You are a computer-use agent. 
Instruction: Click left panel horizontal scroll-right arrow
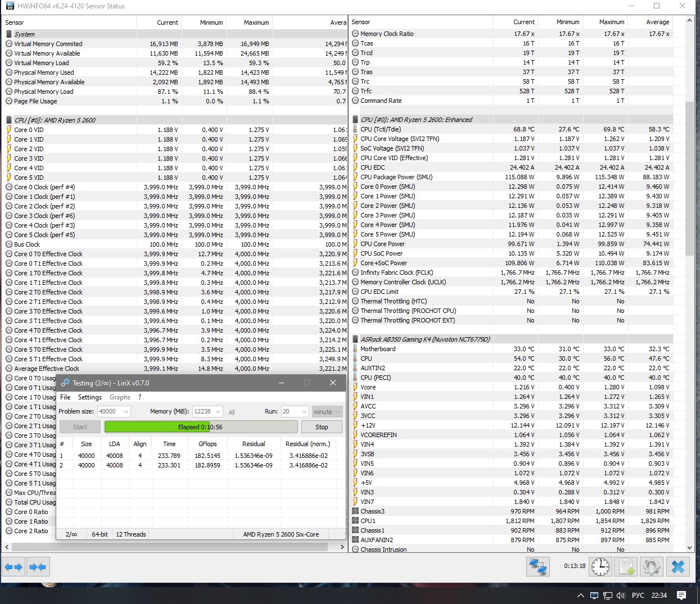pyautogui.click(x=342, y=547)
